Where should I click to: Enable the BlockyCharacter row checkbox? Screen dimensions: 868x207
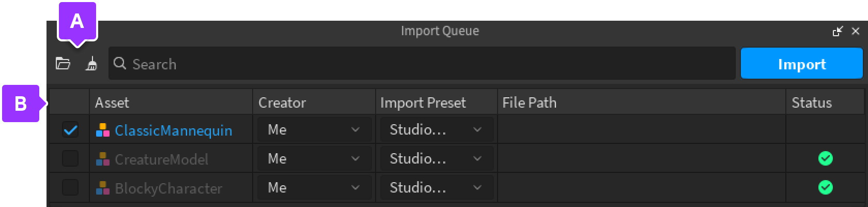(x=70, y=187)
